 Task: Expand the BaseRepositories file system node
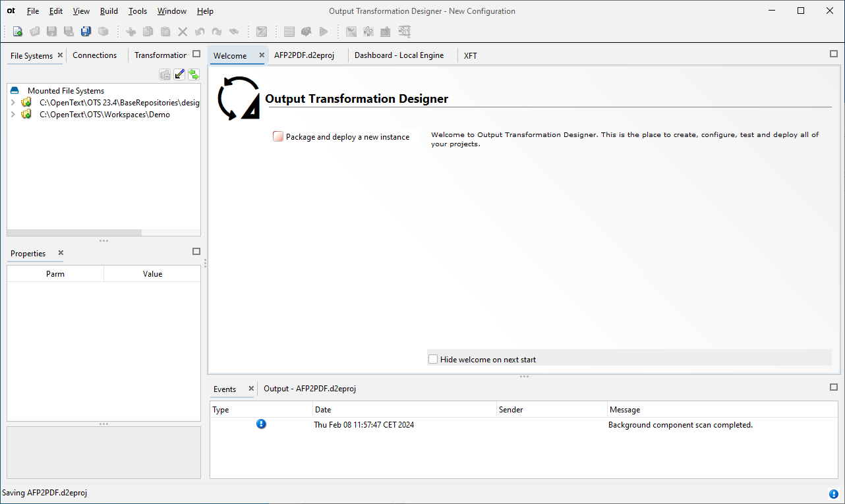pos(13,103)
